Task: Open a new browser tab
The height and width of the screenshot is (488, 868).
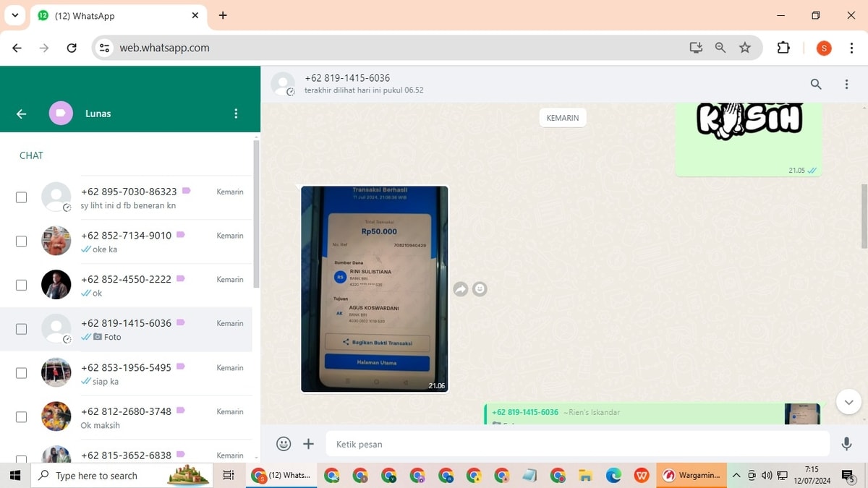Action: tap(223, 15)
